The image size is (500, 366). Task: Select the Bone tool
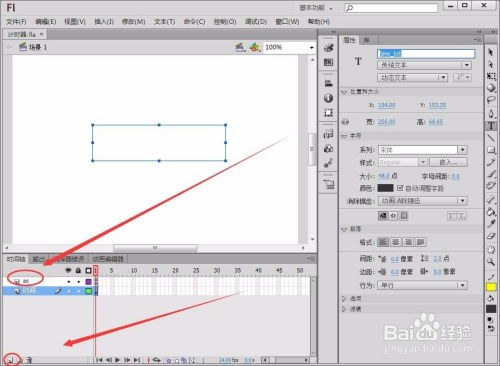[491, 199]
